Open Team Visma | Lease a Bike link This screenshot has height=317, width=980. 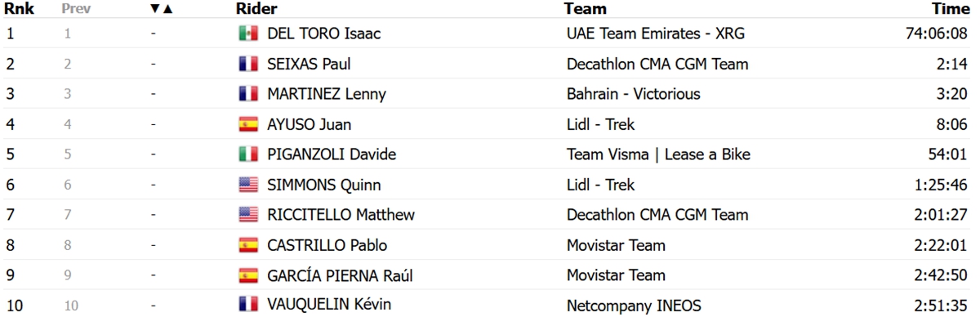(658, 154)
